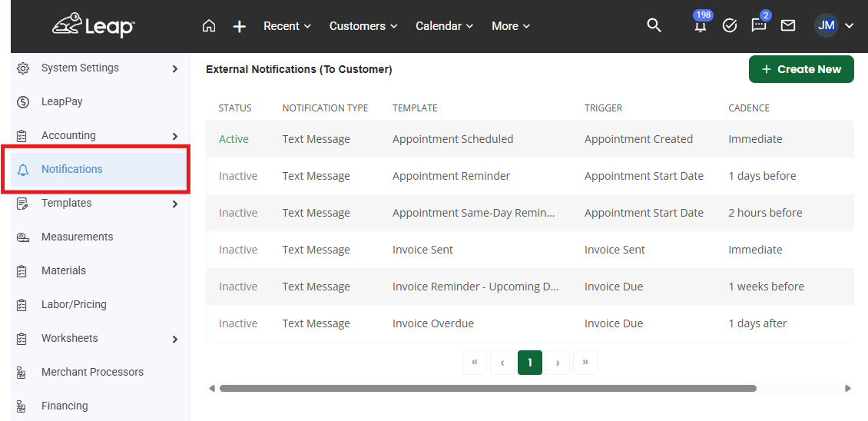Click the Labor/Pricing clipboard icon
Image resolution: width=868 pixels, height=421 pixels.
22,305
